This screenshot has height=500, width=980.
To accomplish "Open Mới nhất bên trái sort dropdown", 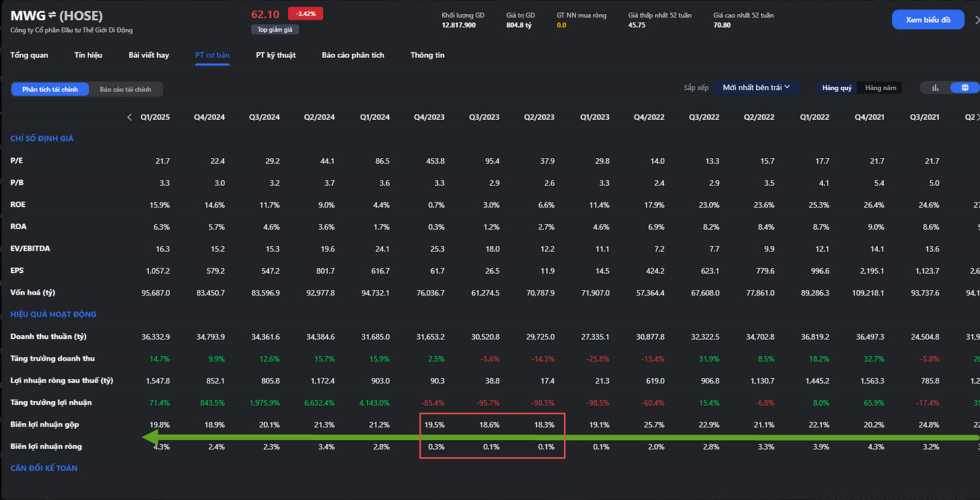I will coord(756,87).
